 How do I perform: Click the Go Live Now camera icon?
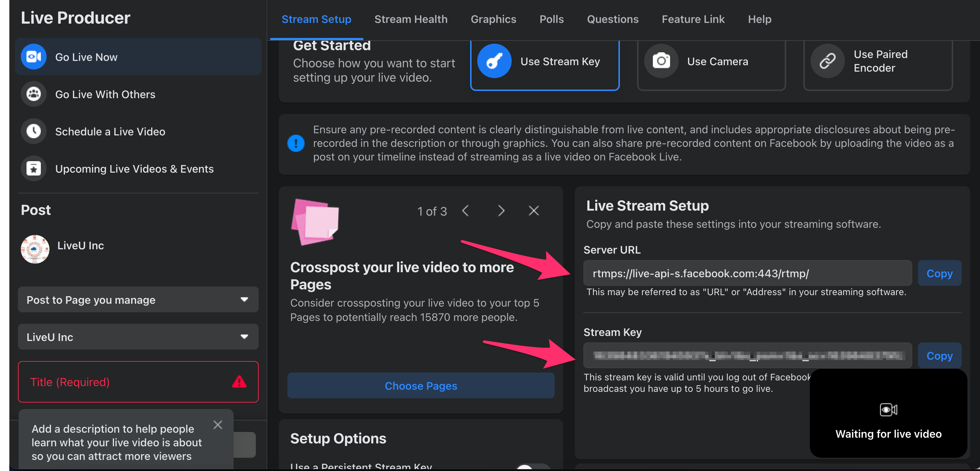[x=33, y=57]
